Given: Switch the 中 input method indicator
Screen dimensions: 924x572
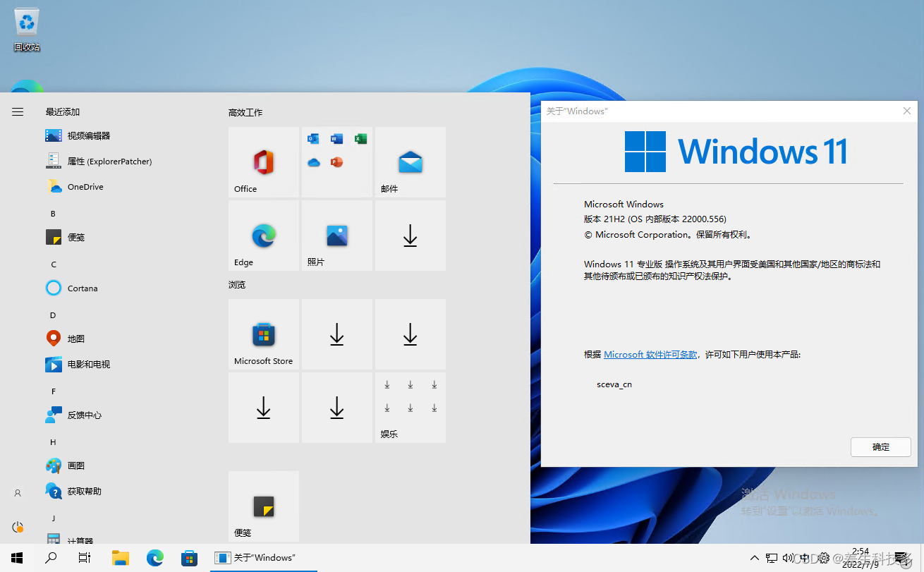Looking at the screenshot, I should 806,558.
